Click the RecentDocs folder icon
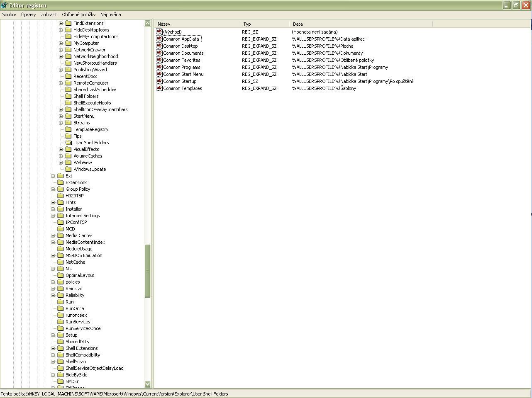The height and width of the screenshot is (398, 532). click(x=68, y=76)
